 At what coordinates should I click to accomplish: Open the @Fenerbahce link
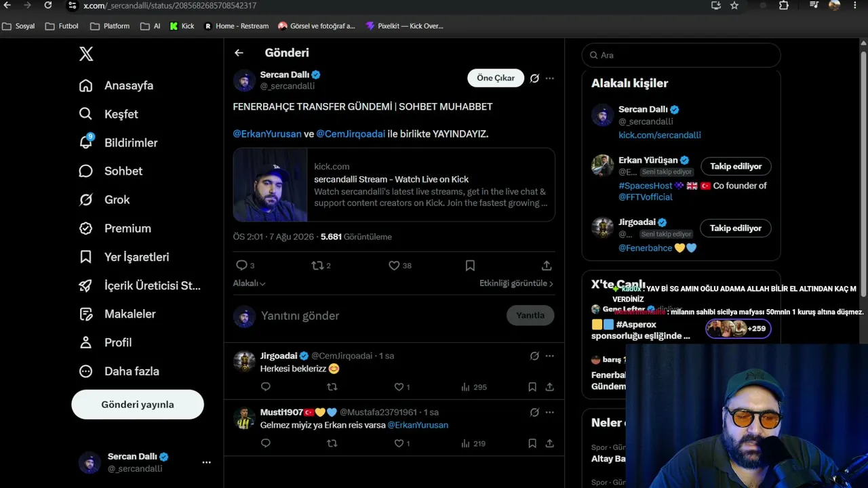click(646, 248)
